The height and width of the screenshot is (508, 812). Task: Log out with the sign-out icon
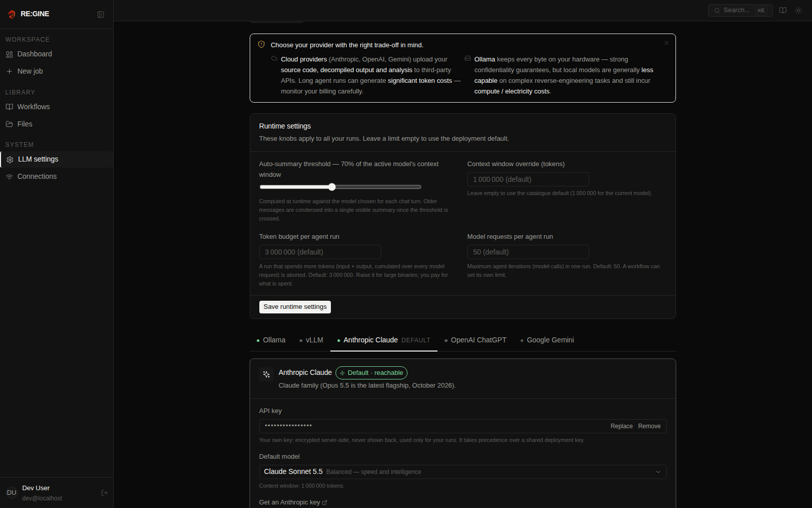click(x=105, y=493)
